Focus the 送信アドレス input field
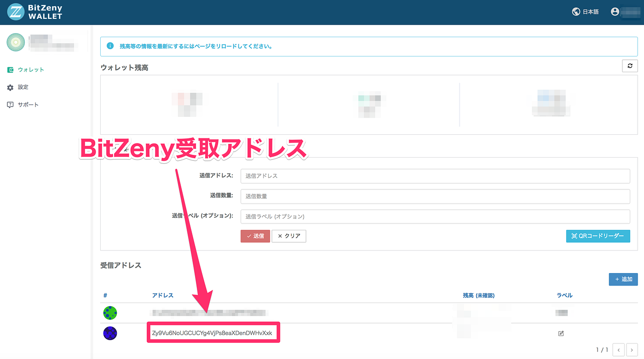Viewport: 644px width, 359px height. tap(435, 176)
